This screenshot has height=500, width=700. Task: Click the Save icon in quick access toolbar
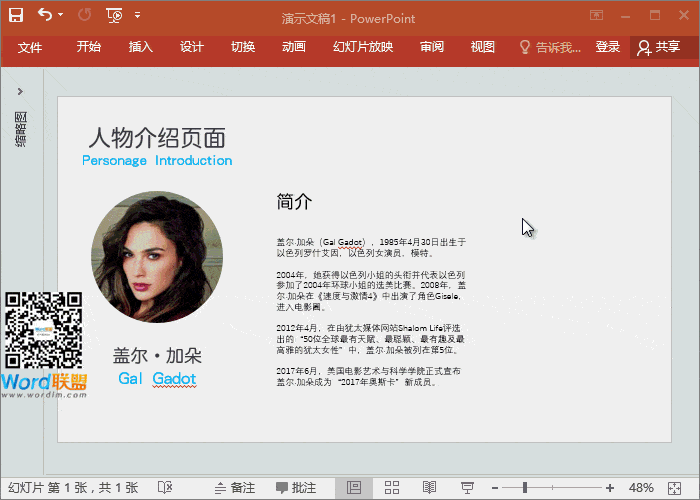point(16,15)
